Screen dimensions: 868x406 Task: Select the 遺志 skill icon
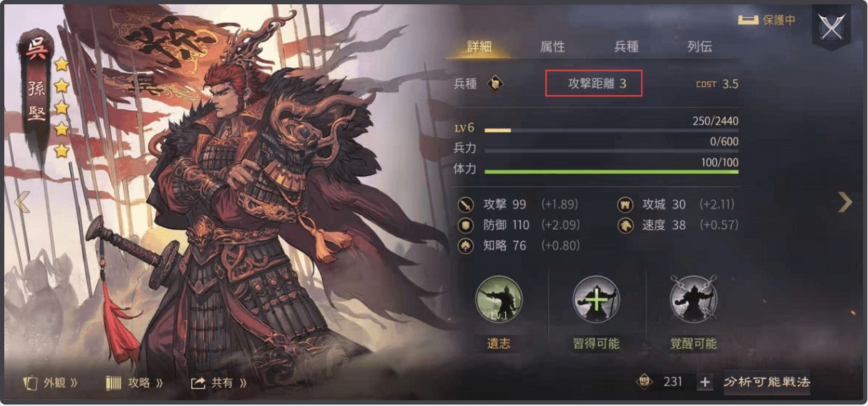coord(499,299)
